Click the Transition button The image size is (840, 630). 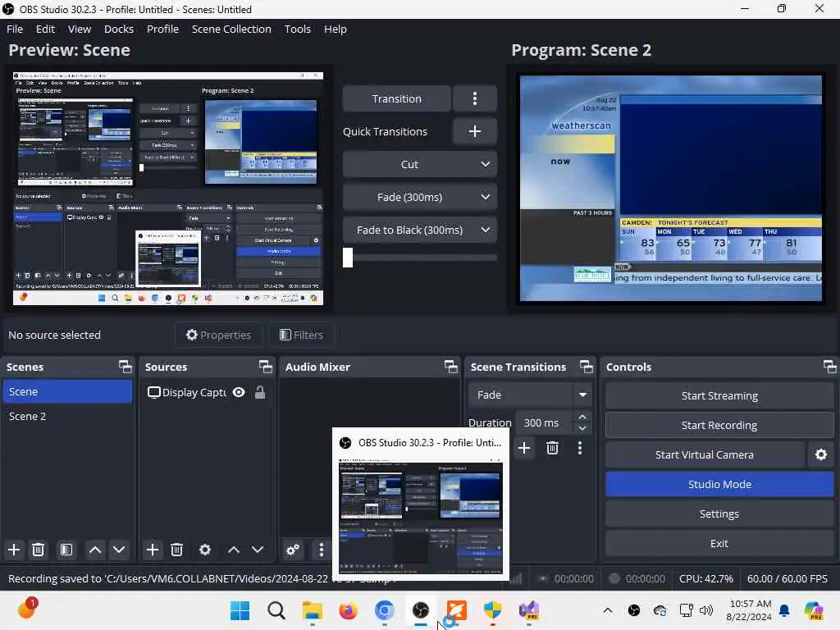[x=396, y=98]
